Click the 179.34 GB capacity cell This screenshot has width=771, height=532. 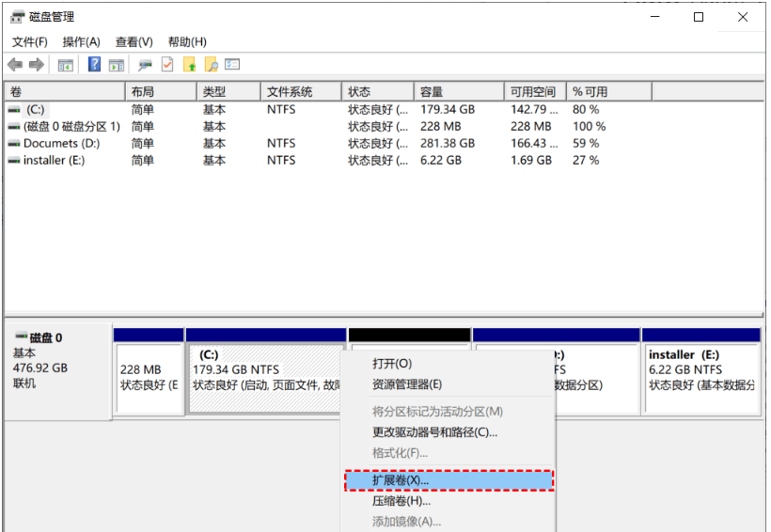coord(448,110)
